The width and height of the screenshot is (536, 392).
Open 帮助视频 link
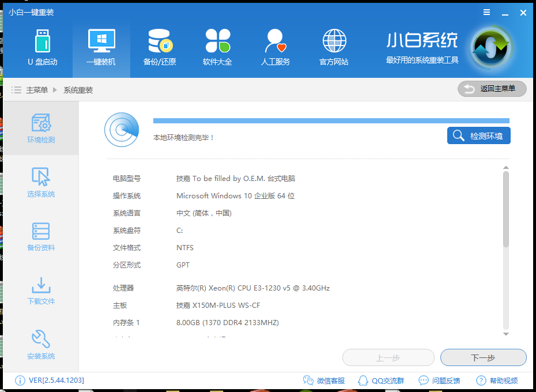pyautogui.click(x=497, y=380)
